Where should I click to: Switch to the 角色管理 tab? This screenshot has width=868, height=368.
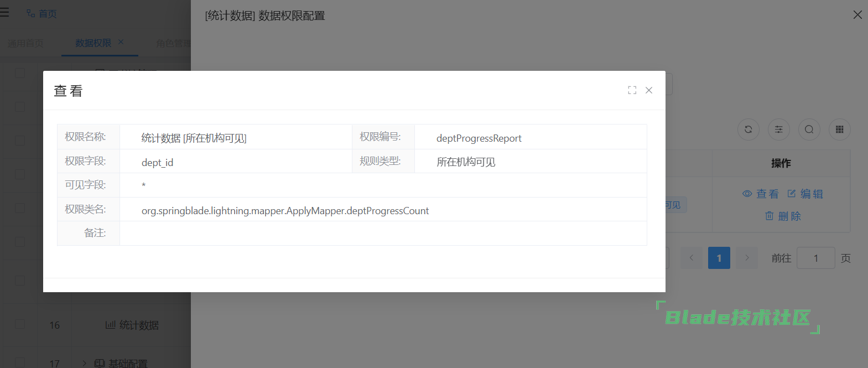pyautogui.click(x=173, y=43)
